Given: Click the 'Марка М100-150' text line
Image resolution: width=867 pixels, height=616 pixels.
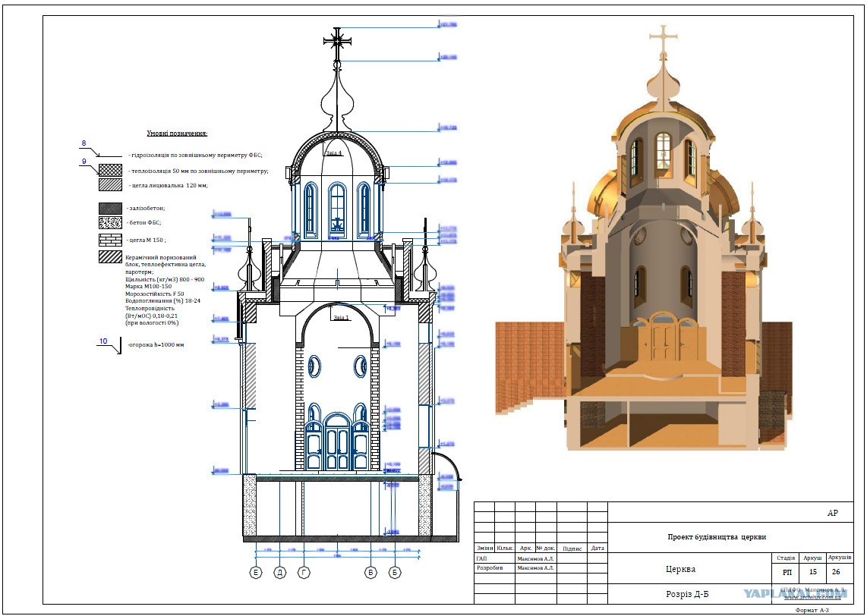Looking at the screenshot, I should [149, 286].
